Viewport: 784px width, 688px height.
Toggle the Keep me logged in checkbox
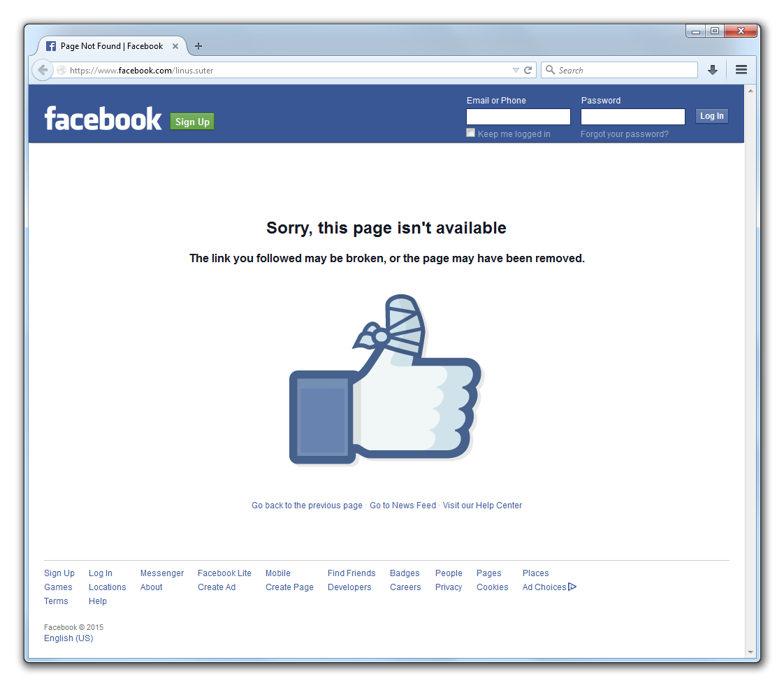pyautogui.click(x=470, y=133)
